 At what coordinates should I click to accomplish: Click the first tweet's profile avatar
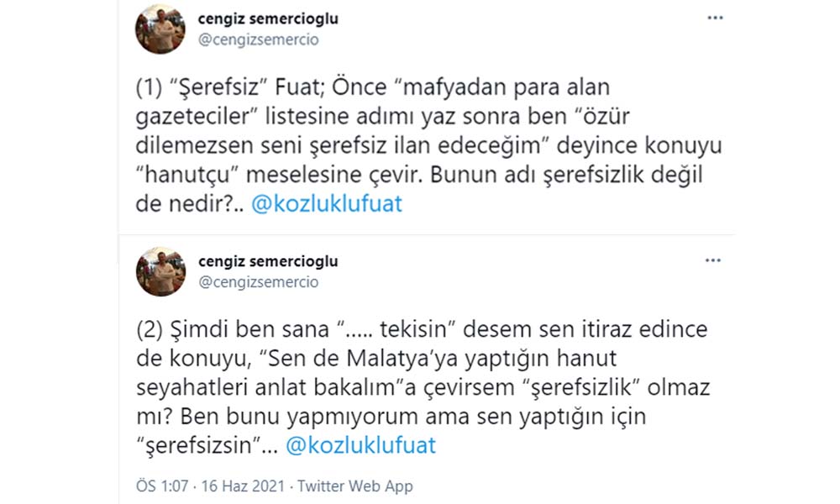coord(160,29)
